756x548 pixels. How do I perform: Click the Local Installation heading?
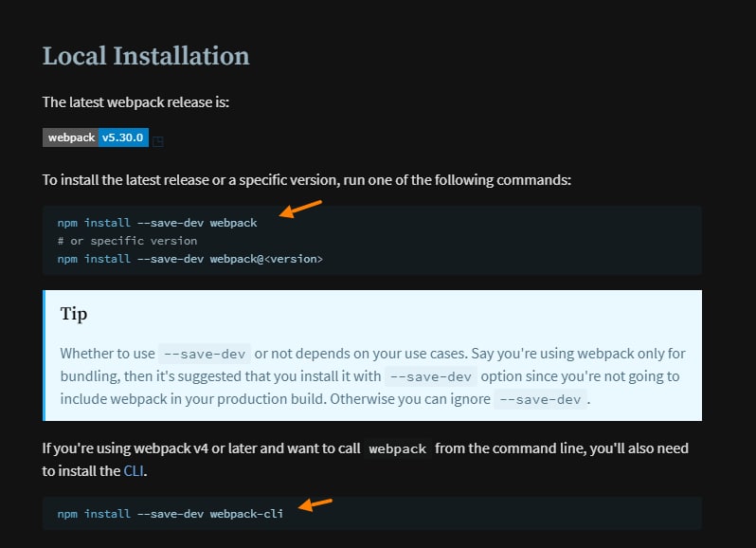coord(146,56)
